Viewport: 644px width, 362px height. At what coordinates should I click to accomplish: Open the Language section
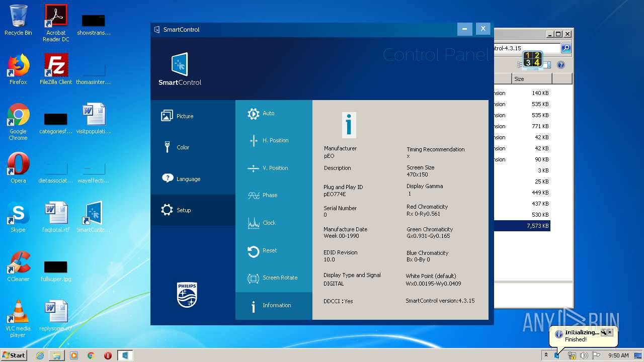tap(193, 179)
